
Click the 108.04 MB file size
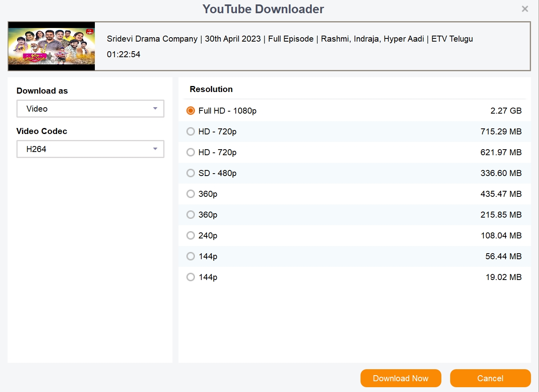click(501, 236)
